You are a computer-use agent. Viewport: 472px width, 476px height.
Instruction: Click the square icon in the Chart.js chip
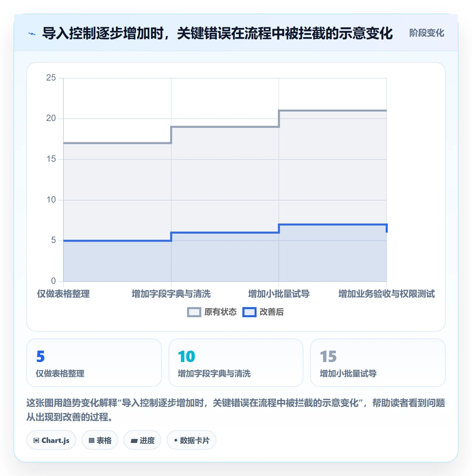[36, 440]
